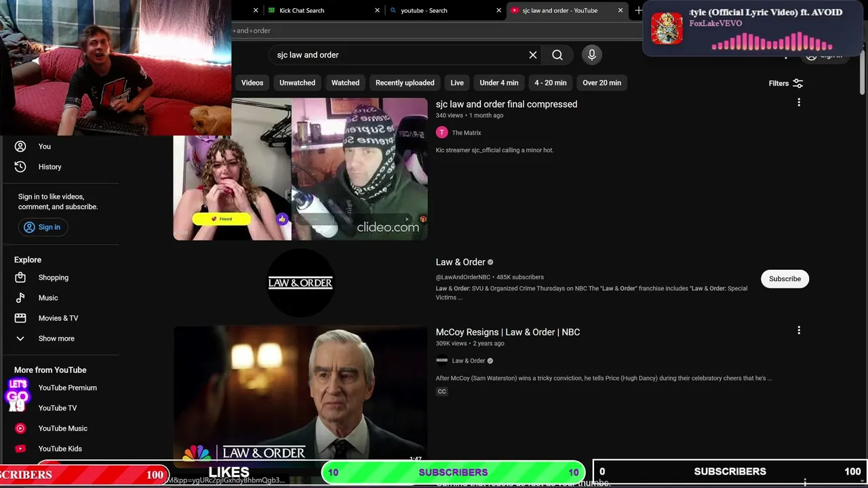Screen dimensions: 868x488
Task: Click the YouTube search input field
Action: click(x=400, y=55)
